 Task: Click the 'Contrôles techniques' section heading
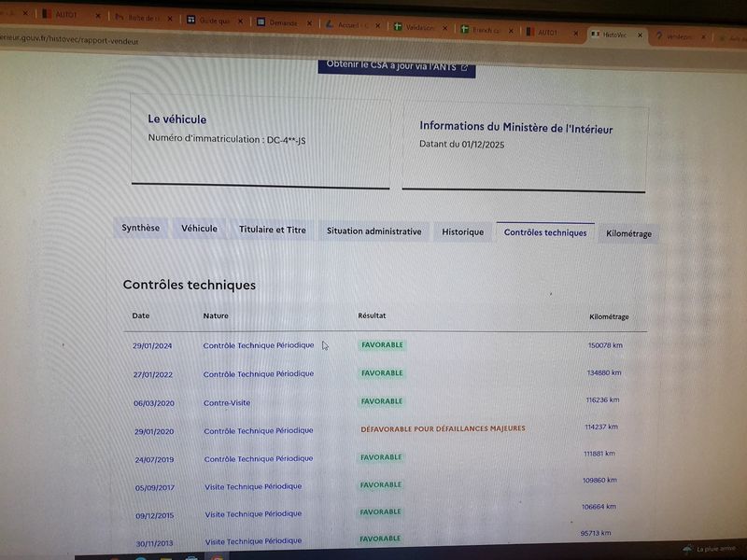click(x=190, y=285)
